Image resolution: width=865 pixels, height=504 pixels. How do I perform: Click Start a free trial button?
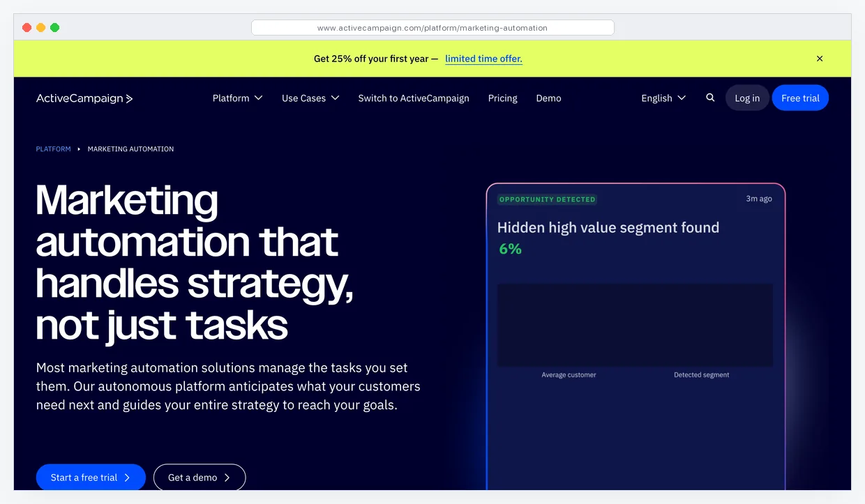[x=91, y=478]
